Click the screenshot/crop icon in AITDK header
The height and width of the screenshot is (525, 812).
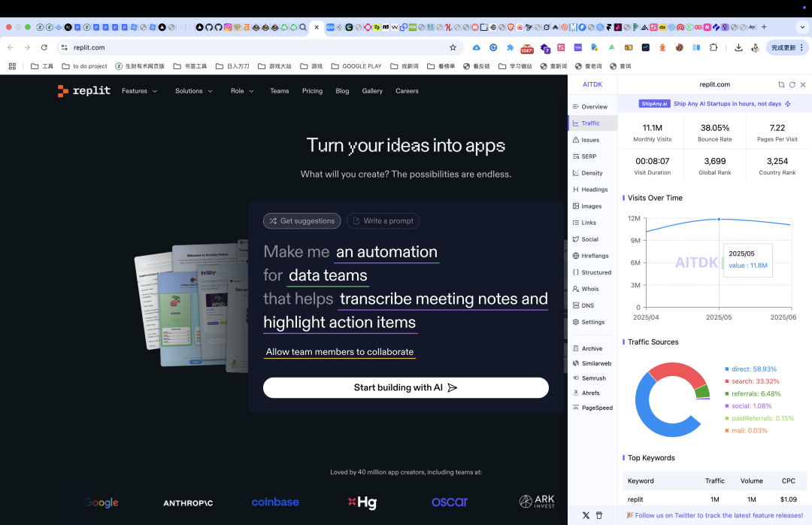coord(781,84)
